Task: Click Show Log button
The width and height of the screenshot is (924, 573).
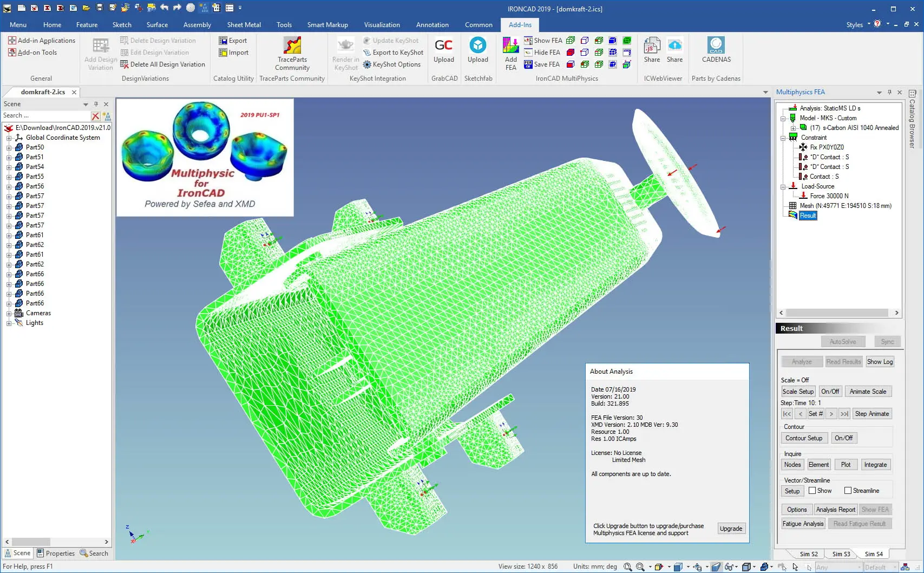Action: [x=880, y=362]
